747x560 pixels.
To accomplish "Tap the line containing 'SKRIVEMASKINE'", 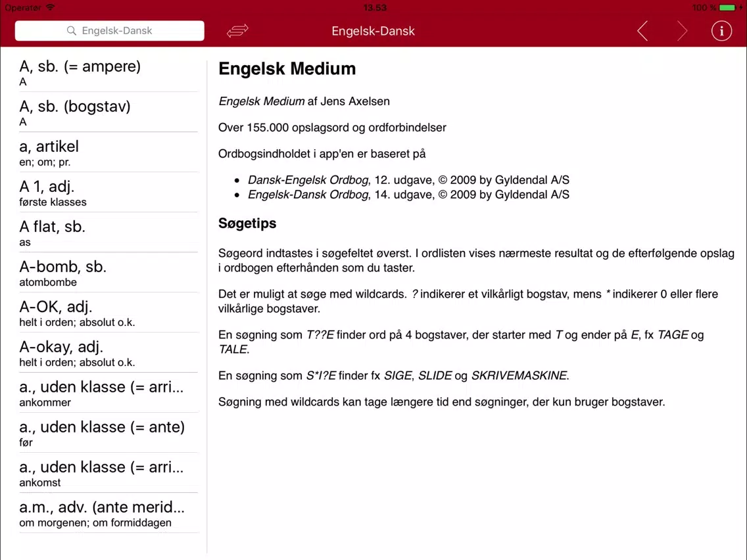I will (394, 376).
